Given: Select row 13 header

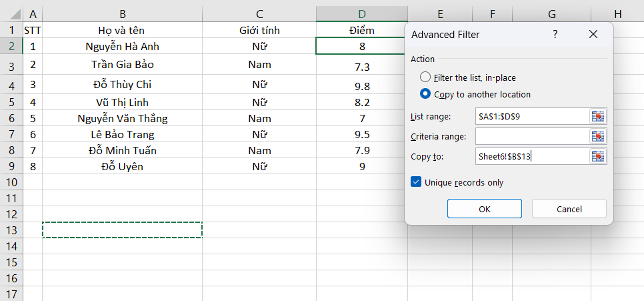Looking at the screenshot, I should click(11, 230).
